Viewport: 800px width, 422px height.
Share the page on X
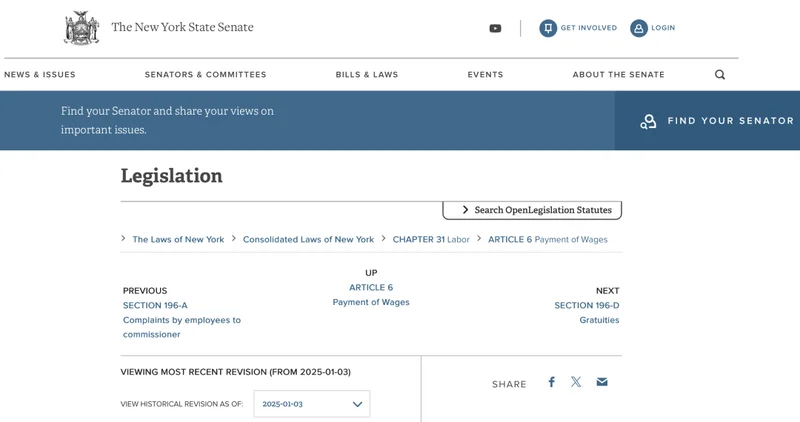576,382
